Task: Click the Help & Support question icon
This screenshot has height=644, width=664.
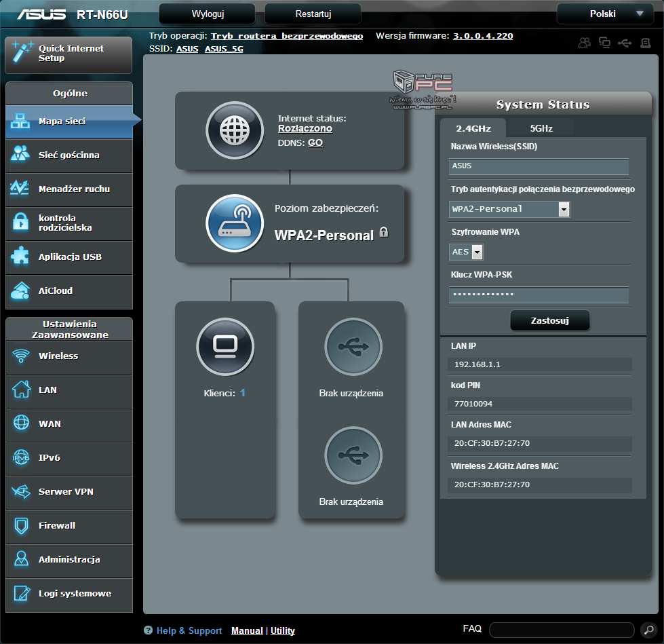Action: click(x=148, y=630)
